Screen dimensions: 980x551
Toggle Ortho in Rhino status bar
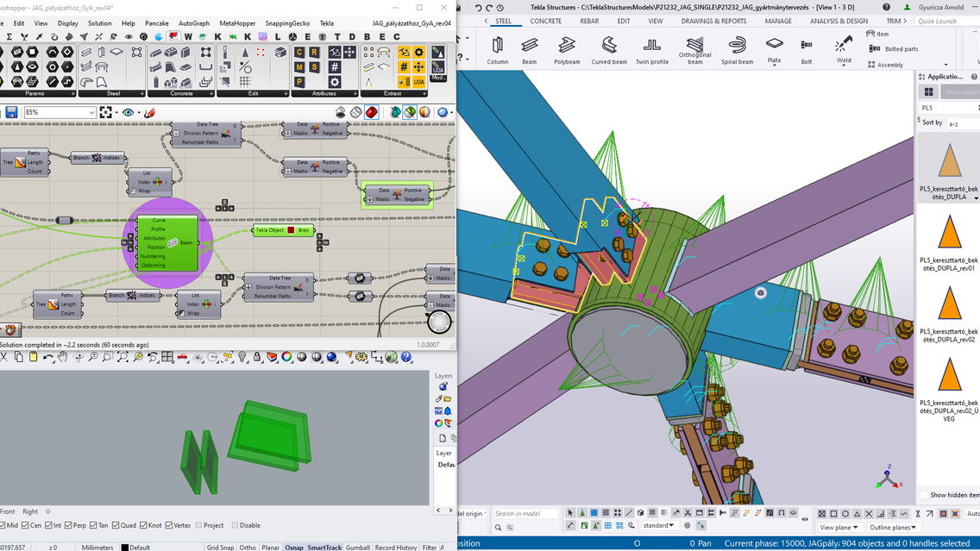[x=248, y=548]
